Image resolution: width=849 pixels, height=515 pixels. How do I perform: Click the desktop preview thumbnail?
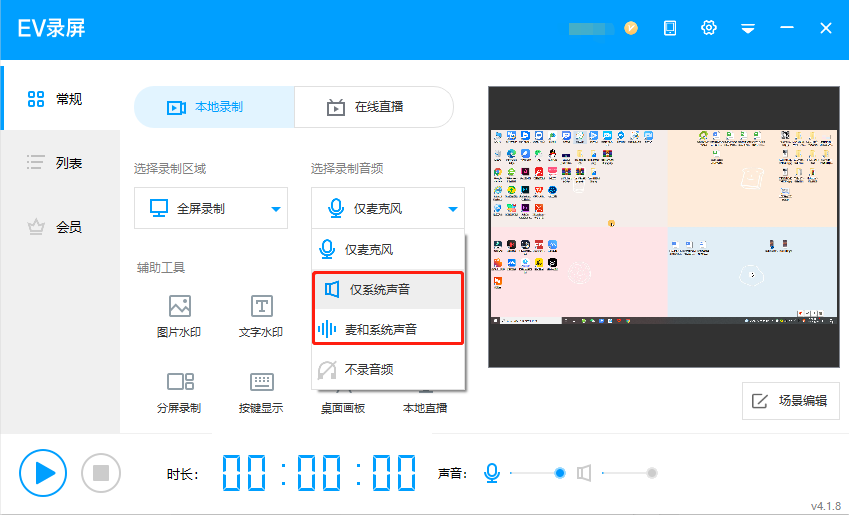(664, 227)
